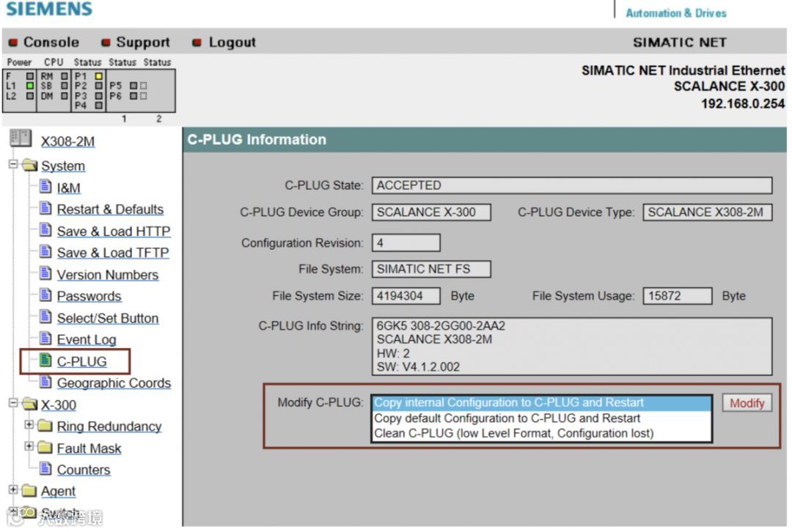Image resolution: width=792 pixels, height=532 pixels.
Task: Open the Ring Redundancy link
Action: pyautogui.click(x=109, y=426)
